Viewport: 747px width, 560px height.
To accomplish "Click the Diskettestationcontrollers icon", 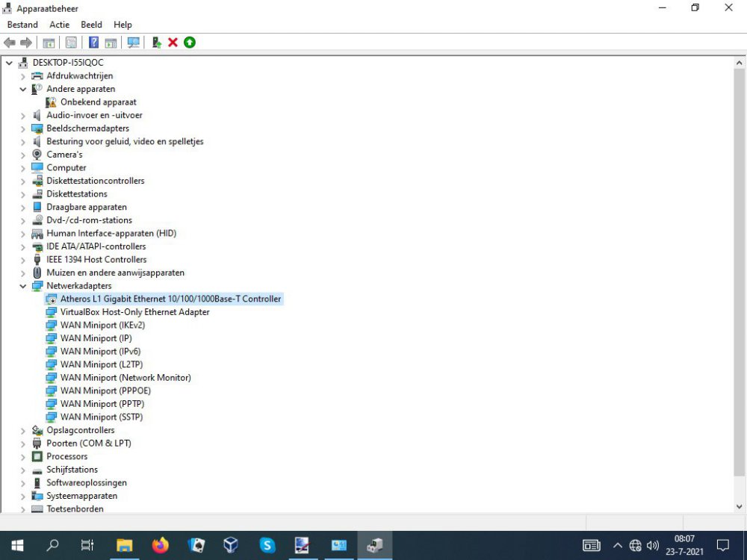I will 37,181.
